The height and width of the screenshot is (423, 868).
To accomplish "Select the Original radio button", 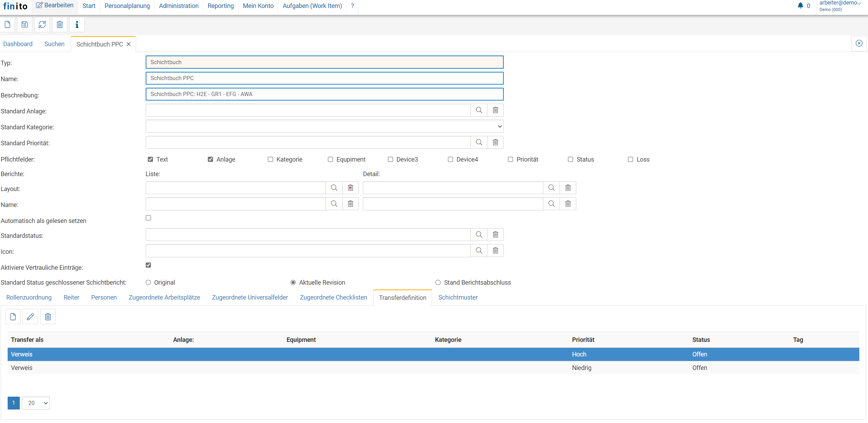I will coord(148,283).
